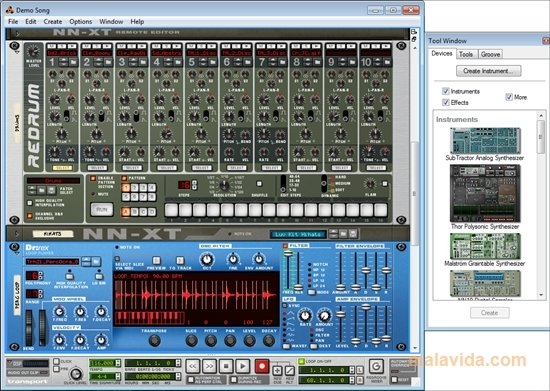Start playback with the transport Play button
This screenshot has width=550, height=391.
coord(242,366)
